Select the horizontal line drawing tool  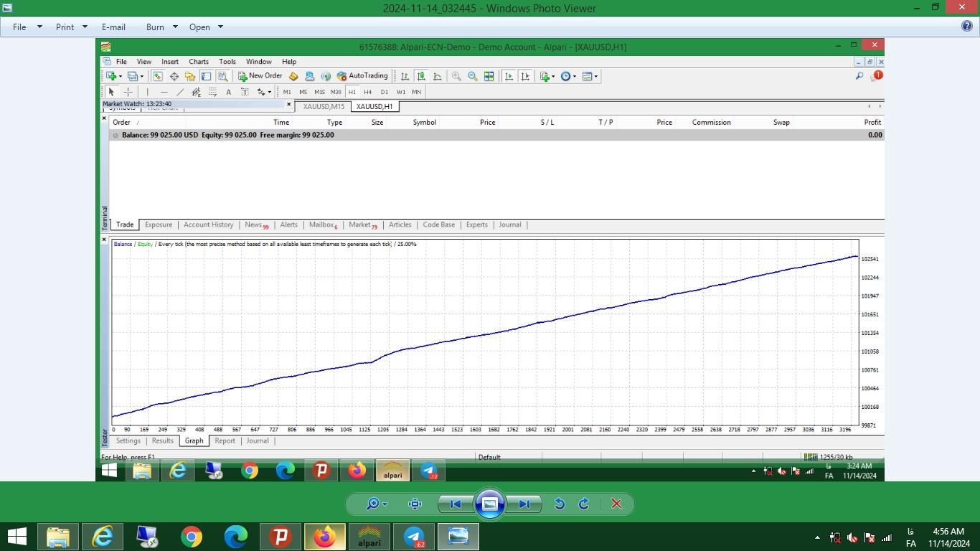click(164, 92)
